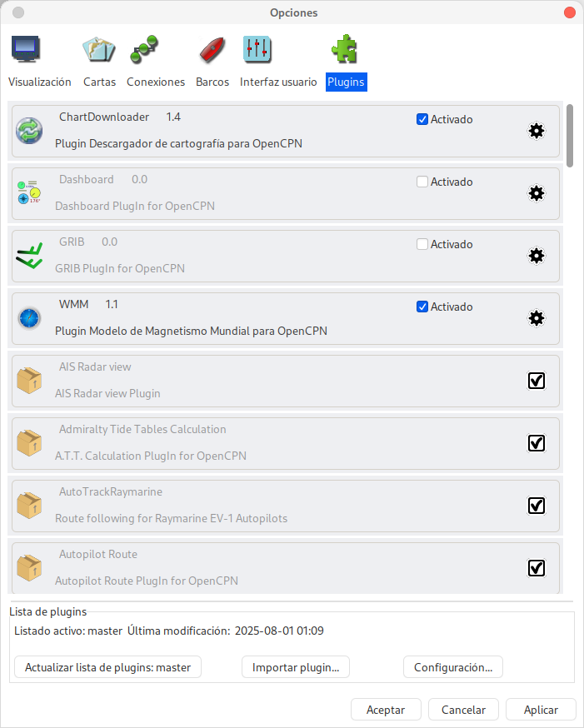
Task: Open the Cartas chart icon
Action: (x=99, y=49)
